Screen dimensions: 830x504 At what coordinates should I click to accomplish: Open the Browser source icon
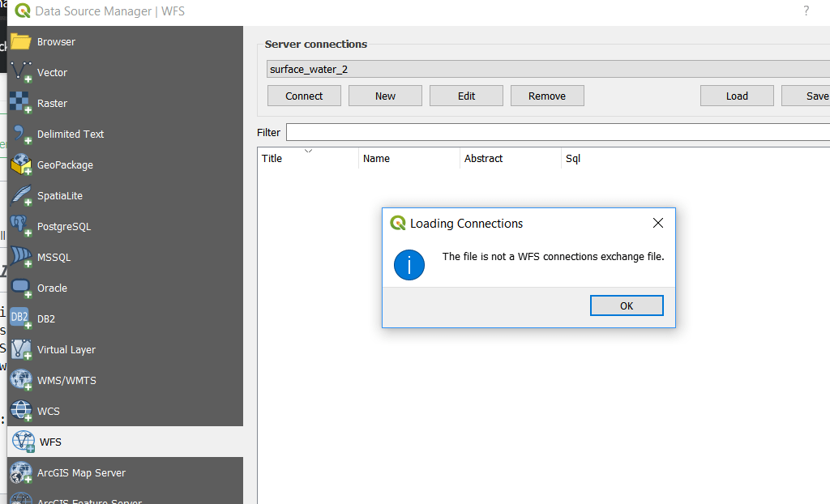point(21,41)
